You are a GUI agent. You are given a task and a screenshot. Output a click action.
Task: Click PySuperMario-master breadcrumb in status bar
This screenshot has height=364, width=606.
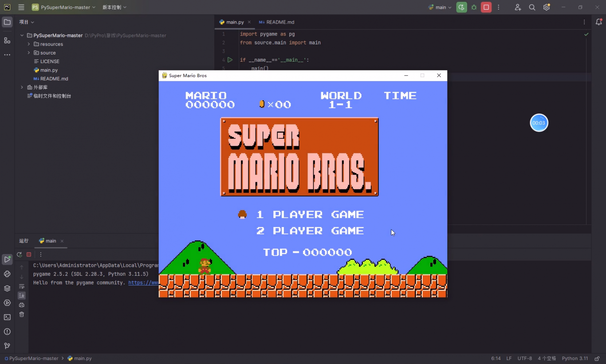tap(31, 358)
